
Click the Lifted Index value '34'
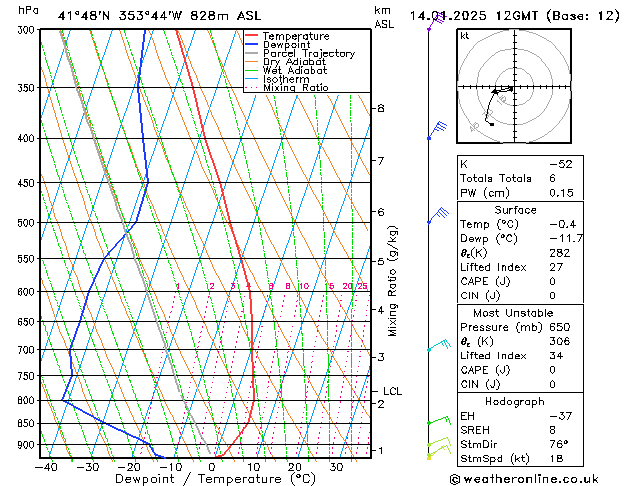[556, 356]
